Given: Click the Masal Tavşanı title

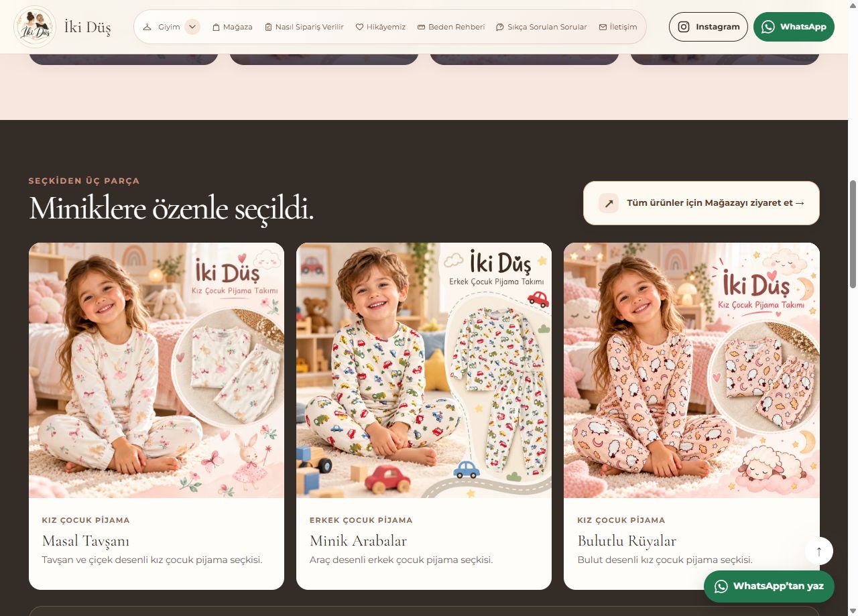Looking at the screenshot, I should click(86, 541).
